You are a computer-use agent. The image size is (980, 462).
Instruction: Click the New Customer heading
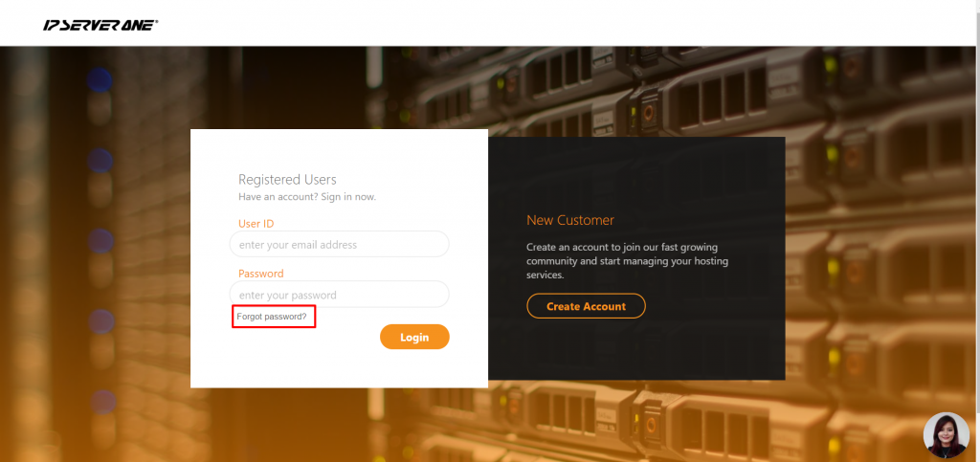click(x=570, y=220)
